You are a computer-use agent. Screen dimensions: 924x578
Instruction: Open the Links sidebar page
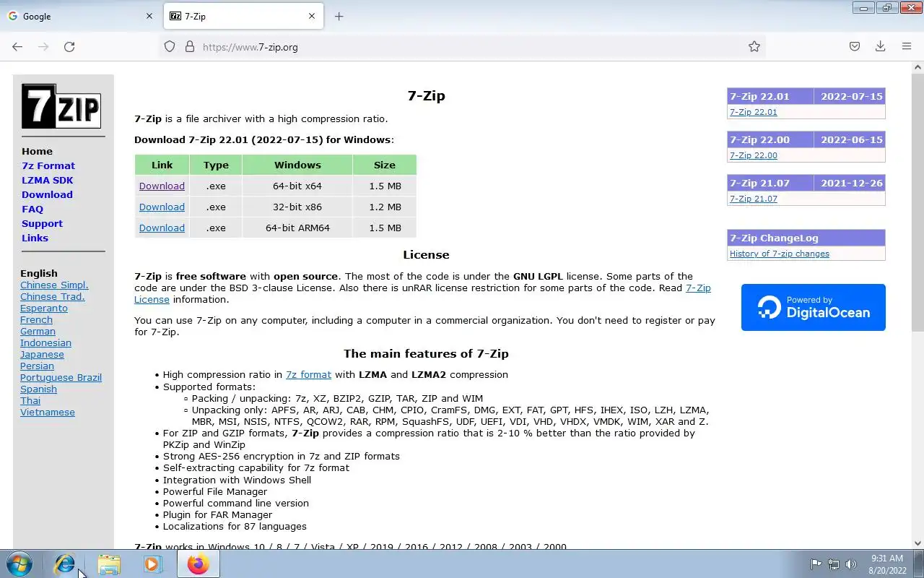(x=35, y=238)
